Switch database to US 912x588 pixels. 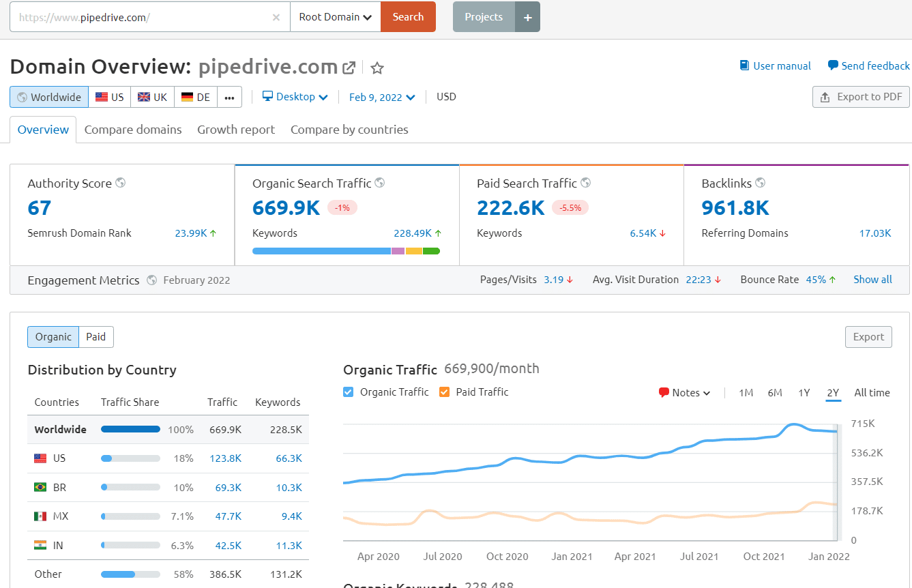tap(110, 97)
